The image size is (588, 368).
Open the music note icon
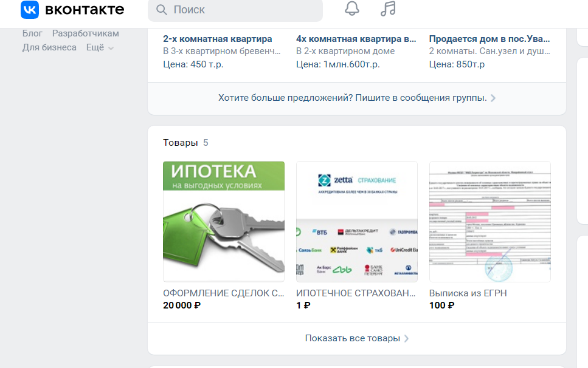(387, 9)
